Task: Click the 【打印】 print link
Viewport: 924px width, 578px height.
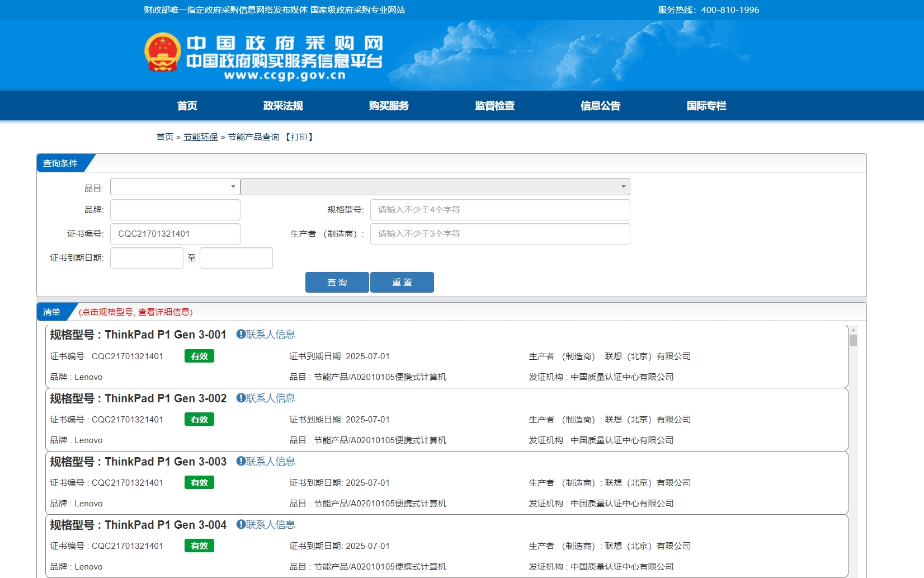Action: [299, 137]
